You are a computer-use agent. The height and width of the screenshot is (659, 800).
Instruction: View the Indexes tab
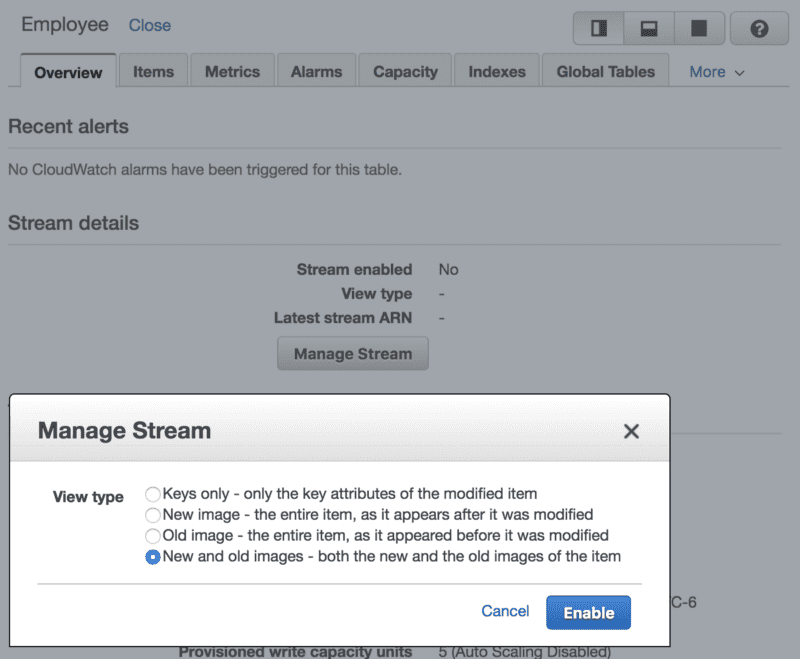497,72
